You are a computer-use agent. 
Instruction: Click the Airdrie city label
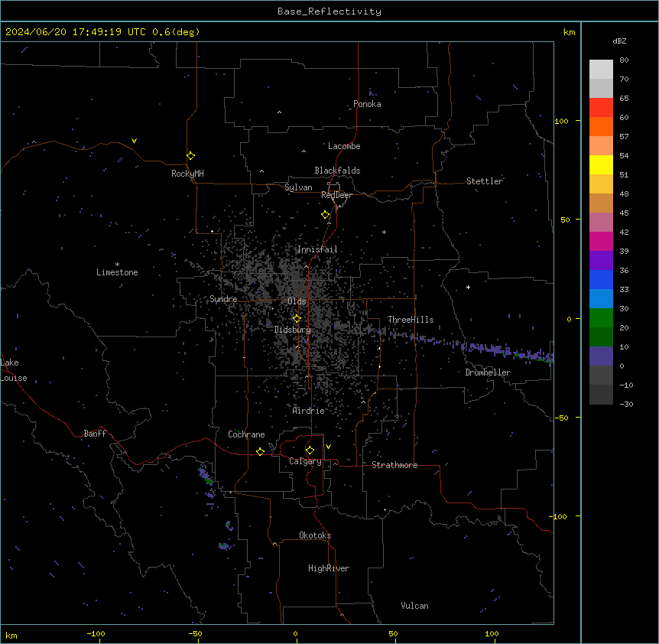(309, 411)
